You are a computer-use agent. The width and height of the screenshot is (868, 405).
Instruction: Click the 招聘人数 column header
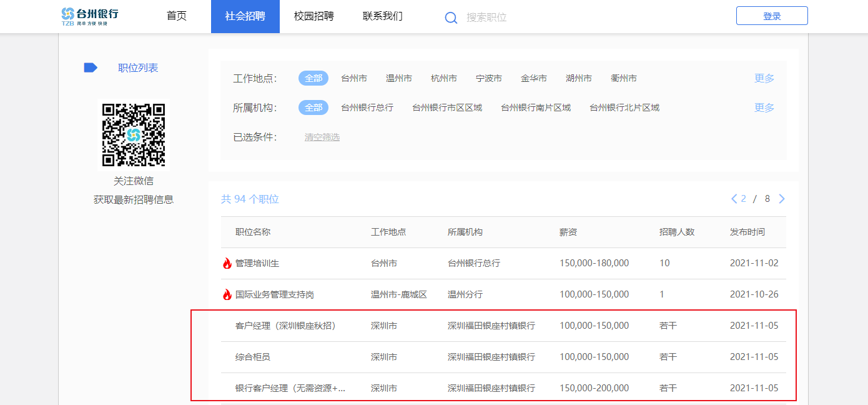coord(677,232)
